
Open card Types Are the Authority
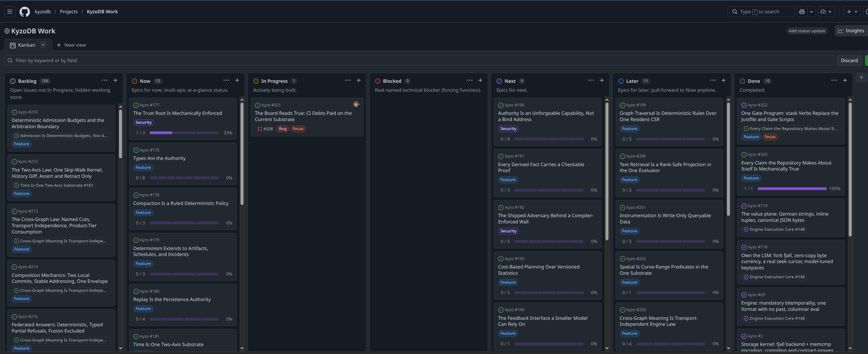[159, 159]
